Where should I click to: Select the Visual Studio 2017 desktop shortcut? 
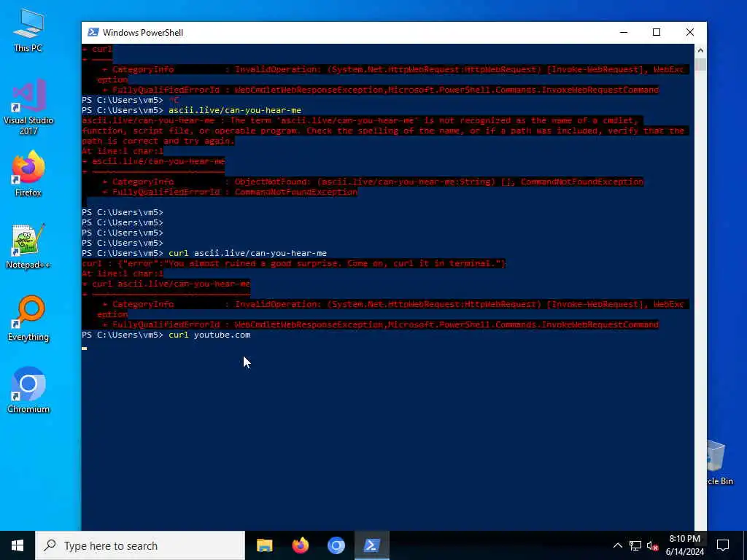click(28, 107)
